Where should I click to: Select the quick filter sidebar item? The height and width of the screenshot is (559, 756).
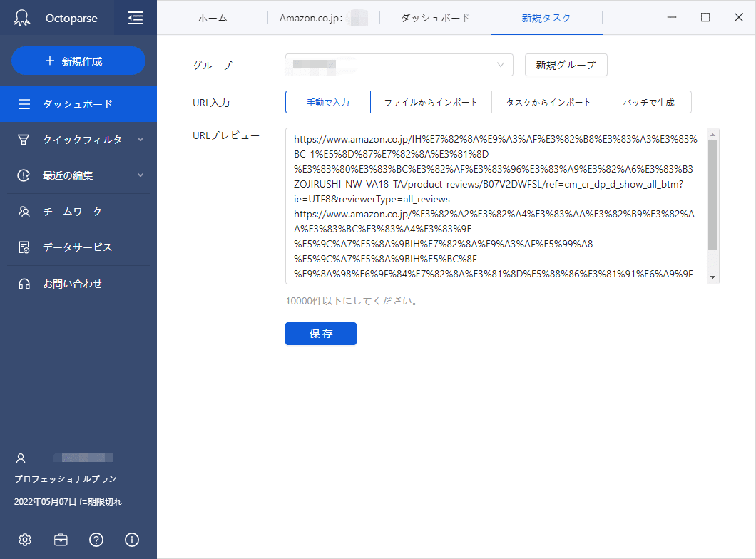78,140
